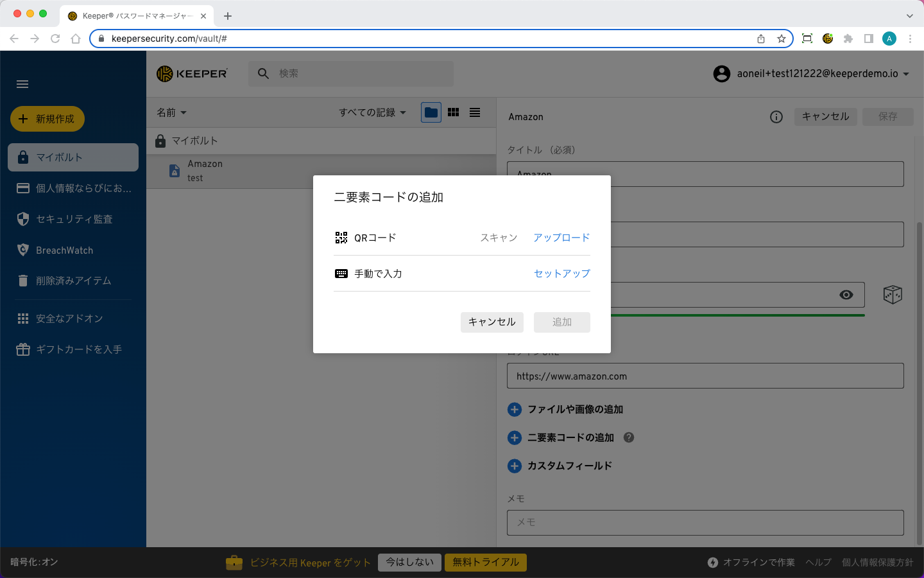Screen dimensions: 924x578
Task: Switch to list view layout
Action: [x=475, y=112]
